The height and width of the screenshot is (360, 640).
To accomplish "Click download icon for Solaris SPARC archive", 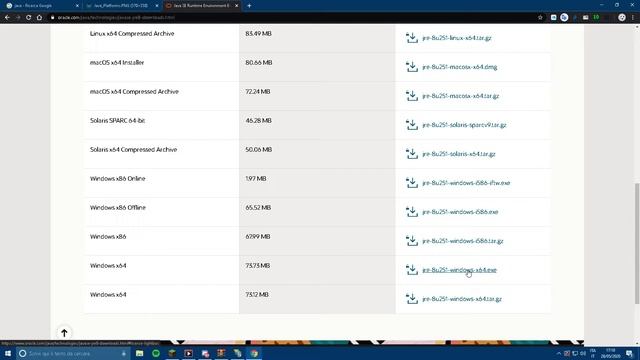I will (x=412, y=124).
